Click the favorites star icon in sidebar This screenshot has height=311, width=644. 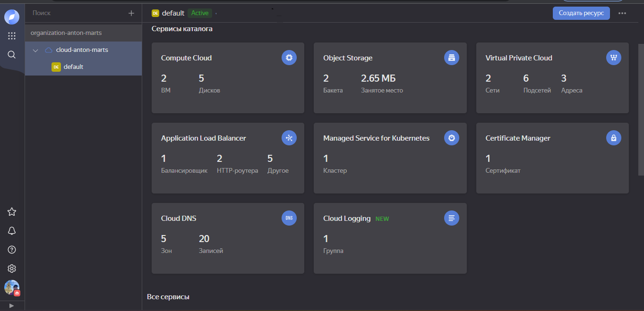coord(11,211)
